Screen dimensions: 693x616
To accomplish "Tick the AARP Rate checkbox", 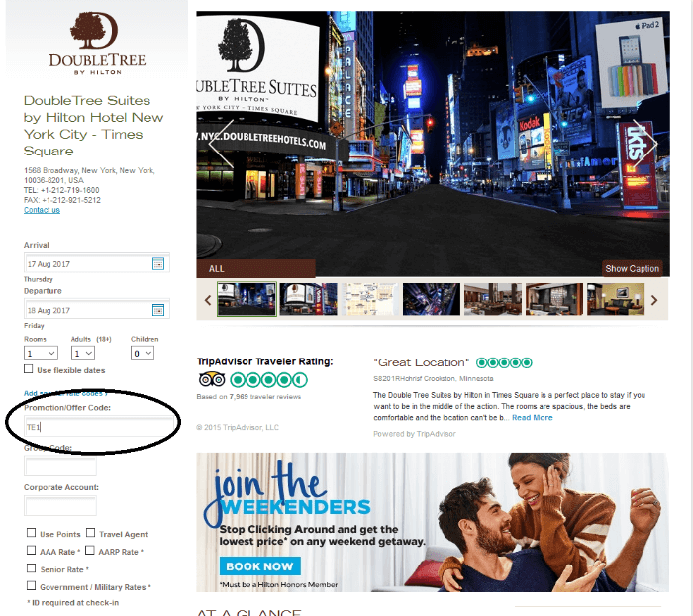I will pyautogui.click(x=90, y=550).
